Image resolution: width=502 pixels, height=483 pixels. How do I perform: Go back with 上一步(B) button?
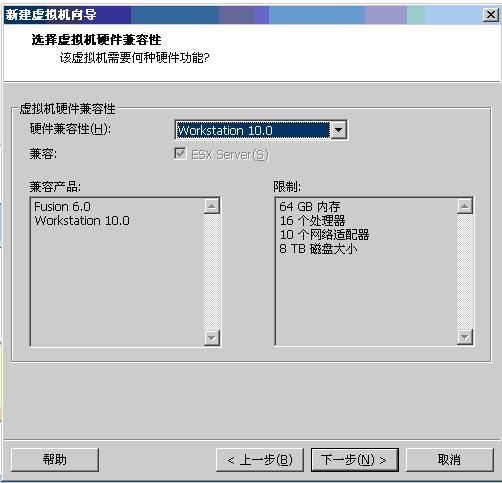pyautogui.click(x=260, y=460)
